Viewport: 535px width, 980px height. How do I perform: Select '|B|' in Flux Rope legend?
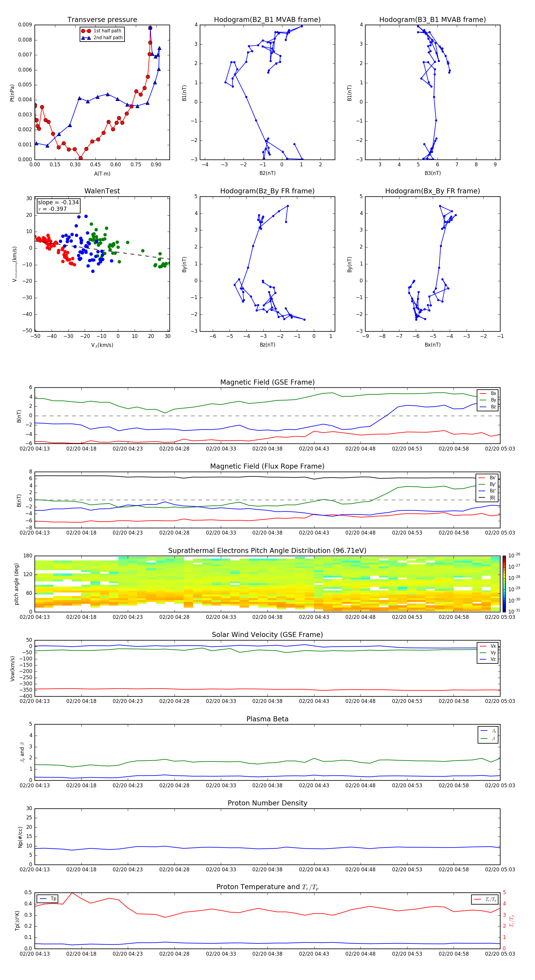pos(487,498)
